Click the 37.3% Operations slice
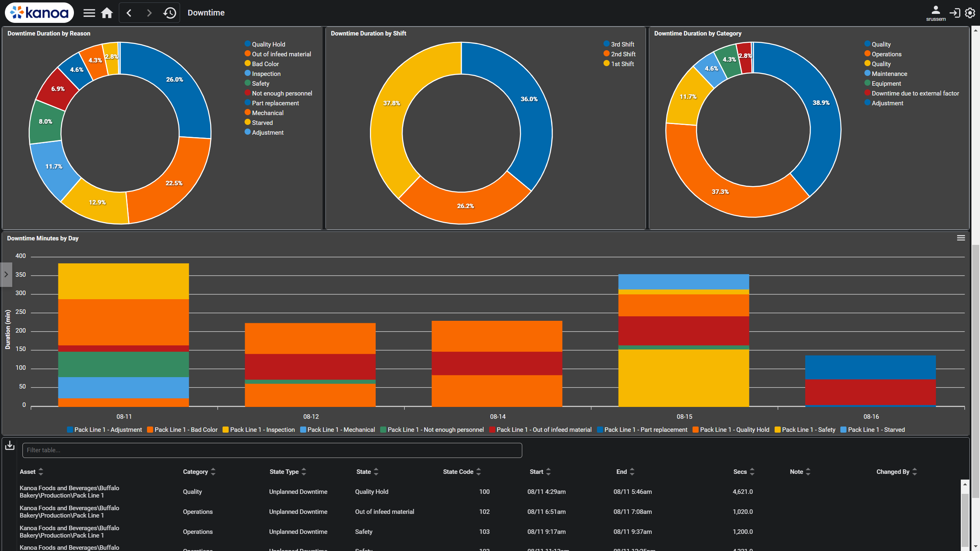The width and height of the screenshot is (980, 551). pyautogui.click(x=720, y=192)
